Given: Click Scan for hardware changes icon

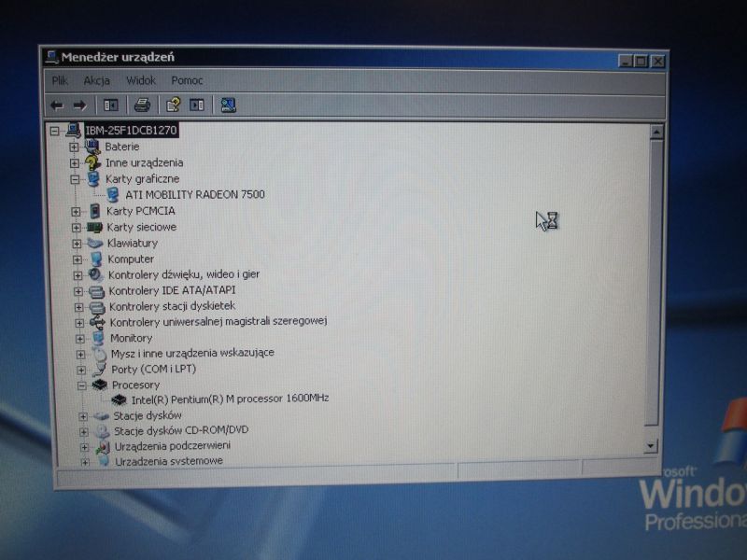Looking at the screenshot, I should point(228,105).
